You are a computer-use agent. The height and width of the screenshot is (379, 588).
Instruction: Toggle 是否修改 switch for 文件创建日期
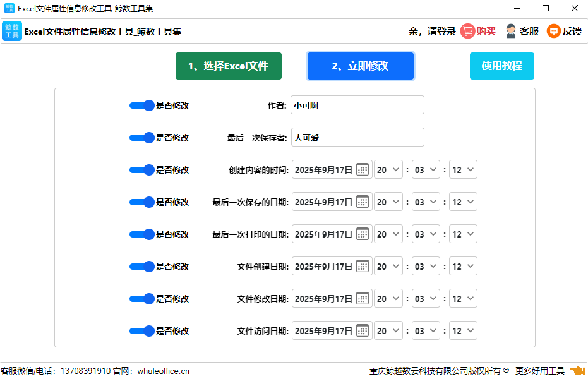[x=141, y=267]
